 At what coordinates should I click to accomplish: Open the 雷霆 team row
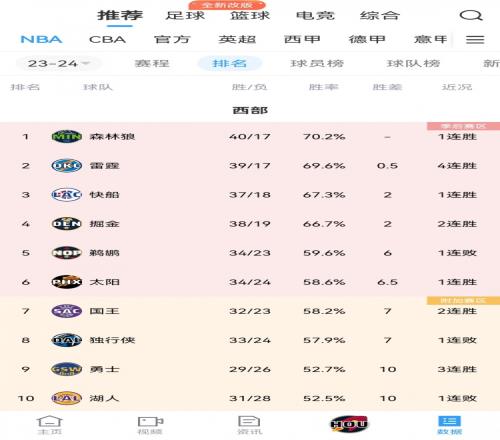(250, 166)
